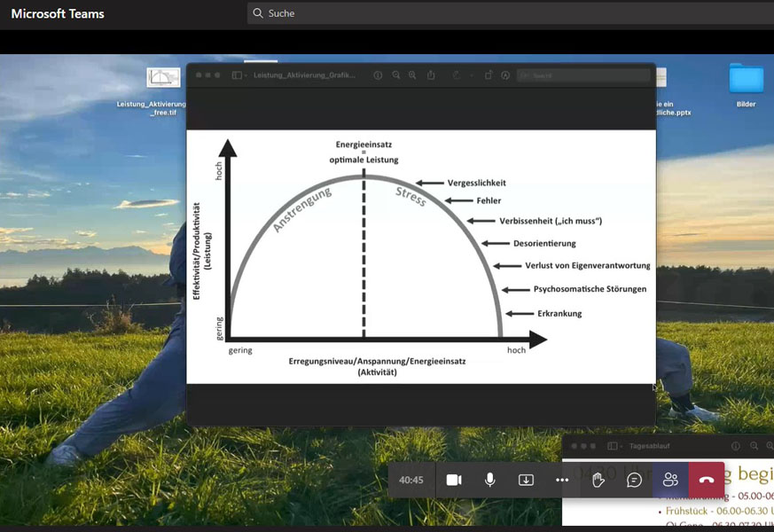774x532 pixels.
Task: Click Leistung_Aktivierung_Grafik window title
Action: [304, 75]
